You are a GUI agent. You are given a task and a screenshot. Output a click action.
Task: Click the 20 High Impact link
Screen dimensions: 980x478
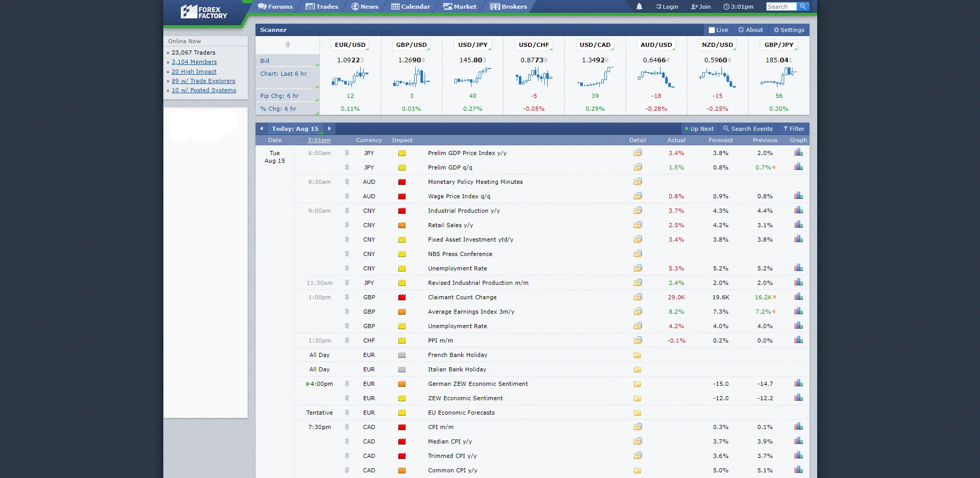[194, 72]
